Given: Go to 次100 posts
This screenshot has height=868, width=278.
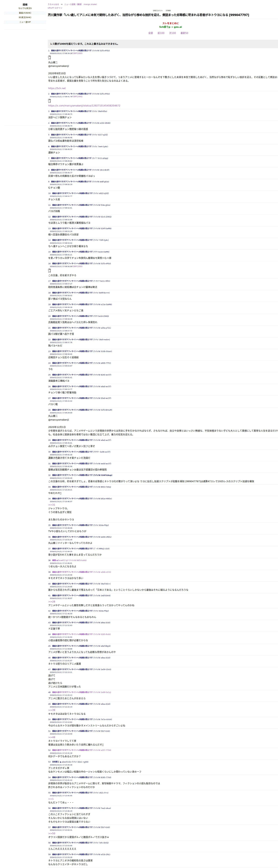Looking at the screenshot, I should (x=172, y=33).
